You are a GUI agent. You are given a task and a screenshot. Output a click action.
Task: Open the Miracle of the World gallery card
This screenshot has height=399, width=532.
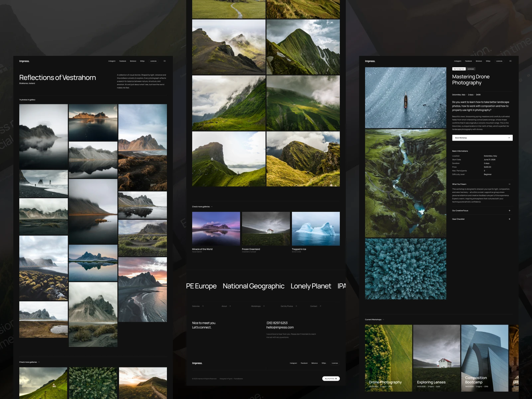pos(216,232)
